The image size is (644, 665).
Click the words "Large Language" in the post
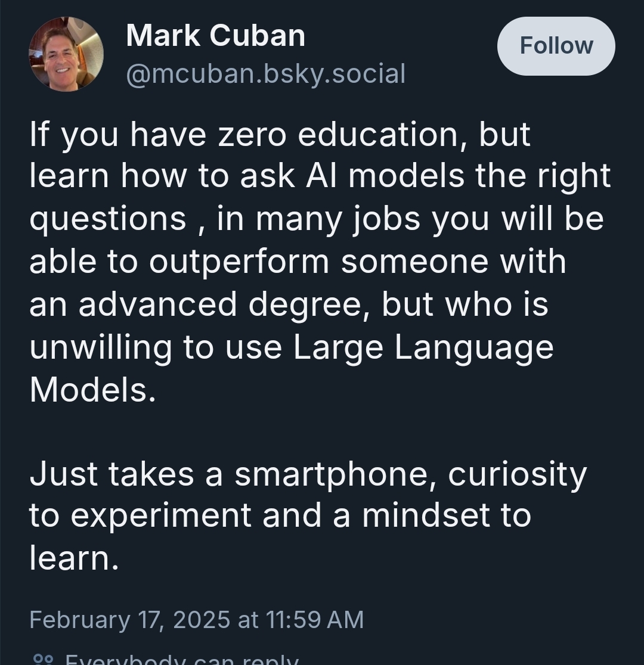tap(423, 347)
